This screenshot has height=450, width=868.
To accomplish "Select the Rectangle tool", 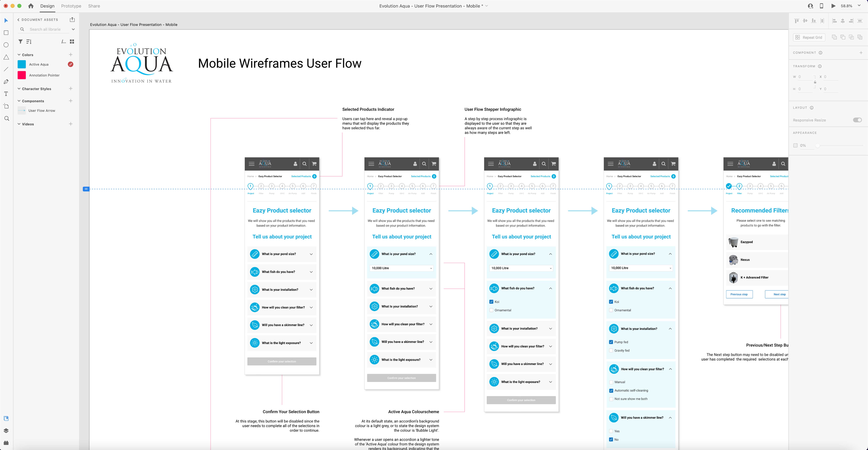I will tap(6, 33).
